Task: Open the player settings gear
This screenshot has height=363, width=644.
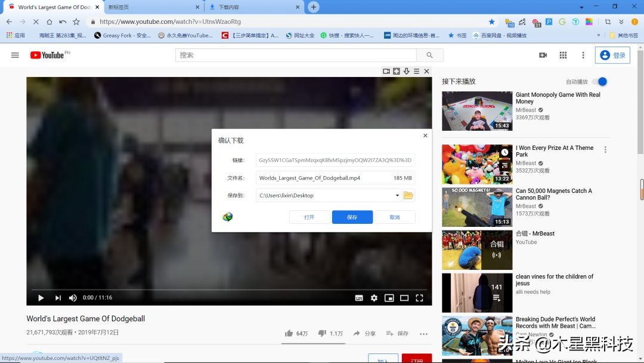Action: pyautogui.click(x=374, y=297)
